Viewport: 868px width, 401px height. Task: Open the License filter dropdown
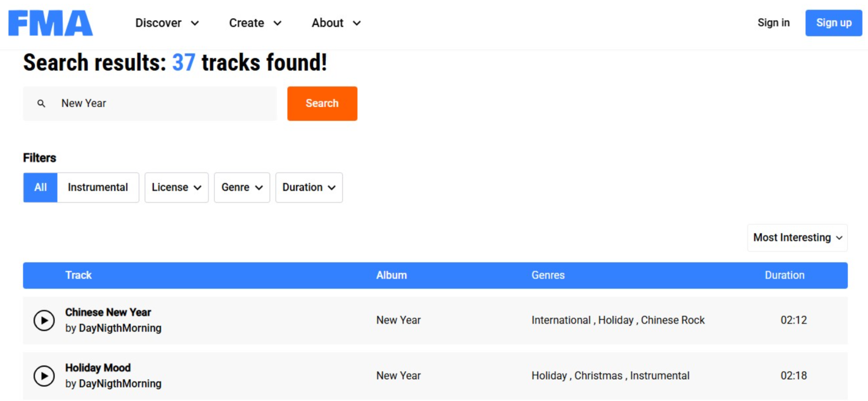coord(176,187)
